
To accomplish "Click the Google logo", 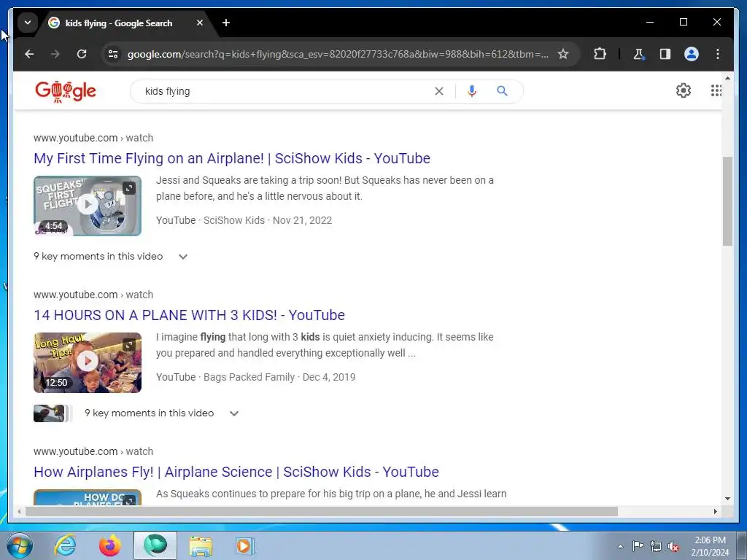I will tap(66, 91).
